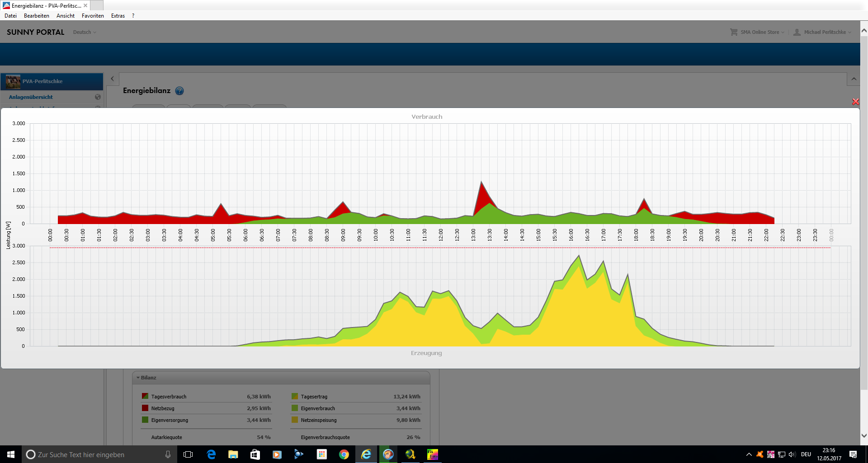The image size is (868, 463).
Task: Open the Deutsch language dropdown
Action: [x=85, y=32]
